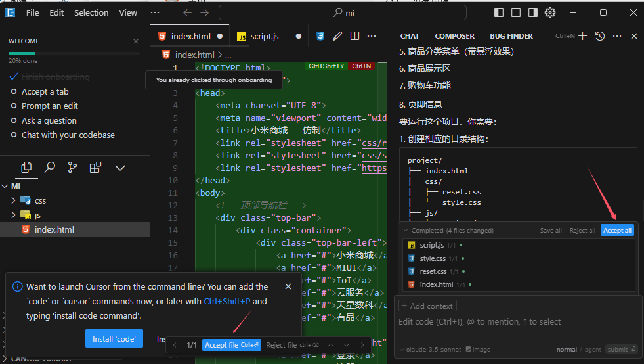Open the Edit menu
Image resolution: width=644 pixels, height=364 pixels.
[56, 12]
